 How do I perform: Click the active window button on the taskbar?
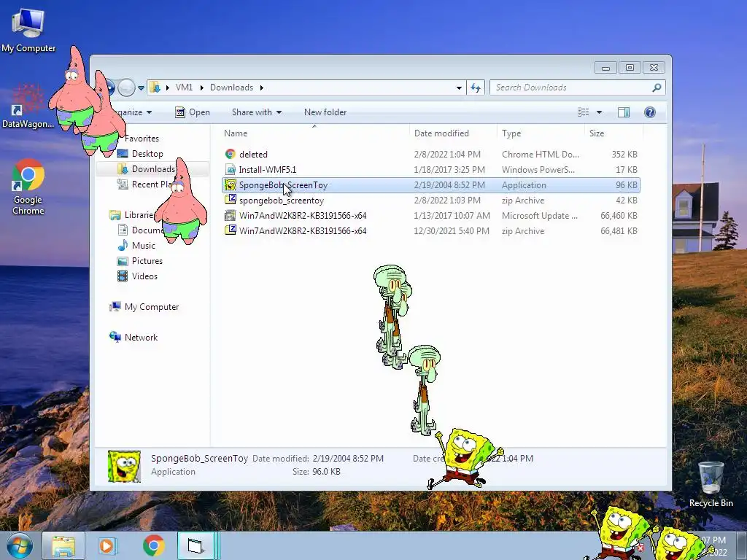click(x=196, y=545)
